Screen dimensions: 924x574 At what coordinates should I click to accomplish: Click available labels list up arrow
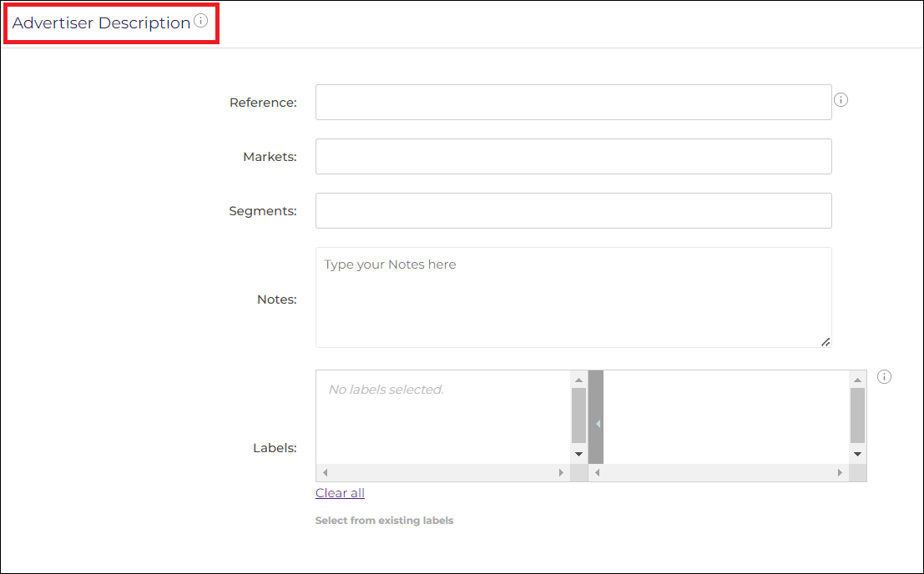[x=857, y=380]
